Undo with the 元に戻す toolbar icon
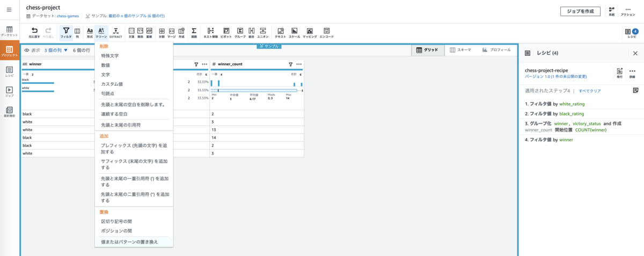This screenshot has height=256, width=644. pyautogui.click(x=34, y=33)
